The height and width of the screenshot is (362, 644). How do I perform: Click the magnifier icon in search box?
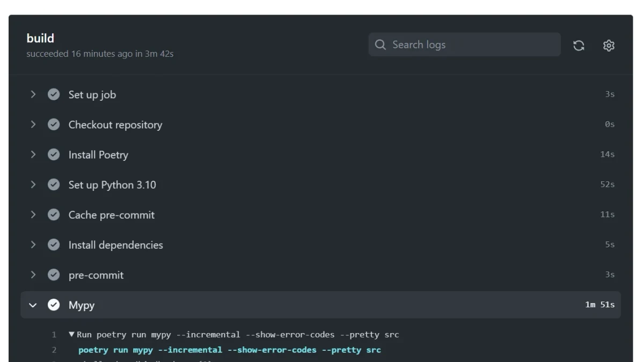click(380, 45)
